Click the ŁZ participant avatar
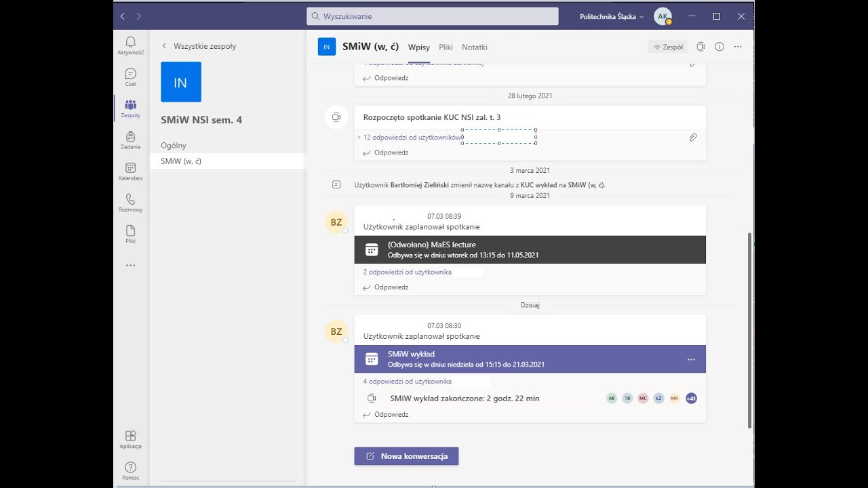The width and height of the screenshot is (868, 488). (658, 399)
